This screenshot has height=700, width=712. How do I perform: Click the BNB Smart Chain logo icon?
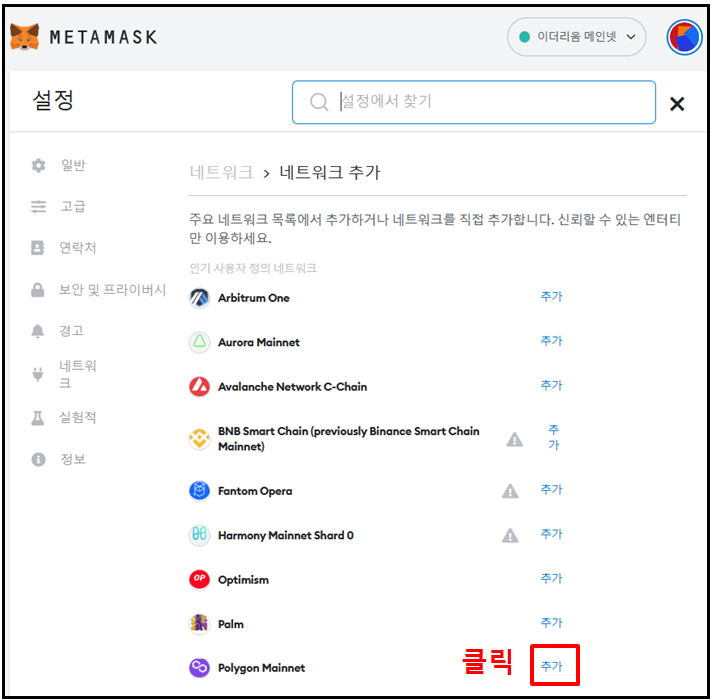[x=199, y=439]
